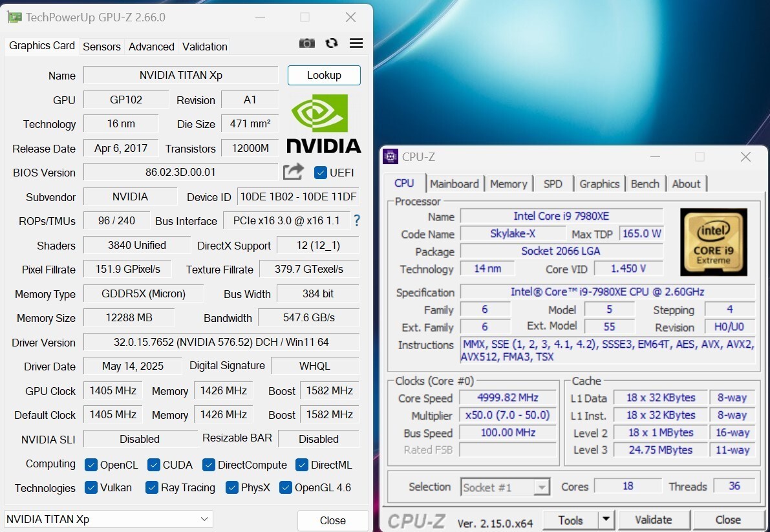Click the Specification field in CPU-Z
770x532 pixels.
click(x=608, y=292)
